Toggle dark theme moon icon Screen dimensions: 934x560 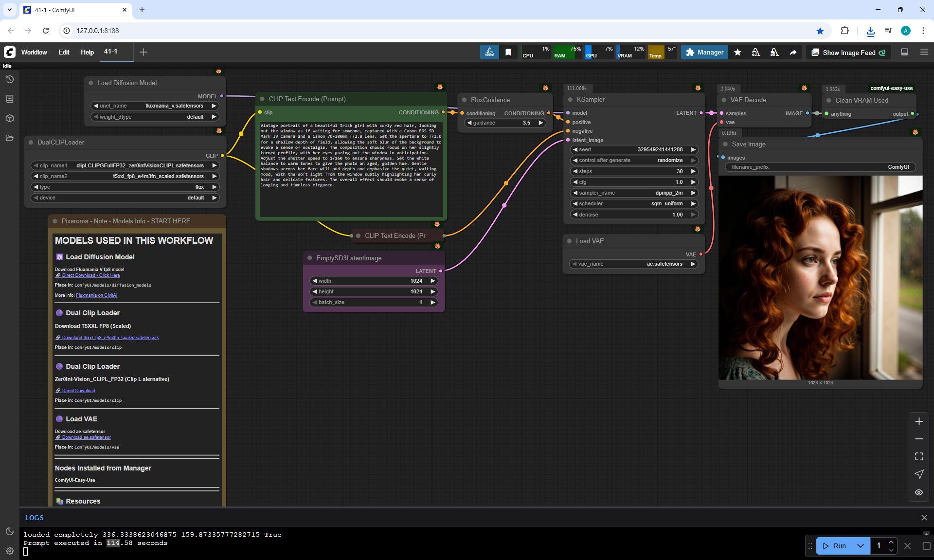[9, 531]
